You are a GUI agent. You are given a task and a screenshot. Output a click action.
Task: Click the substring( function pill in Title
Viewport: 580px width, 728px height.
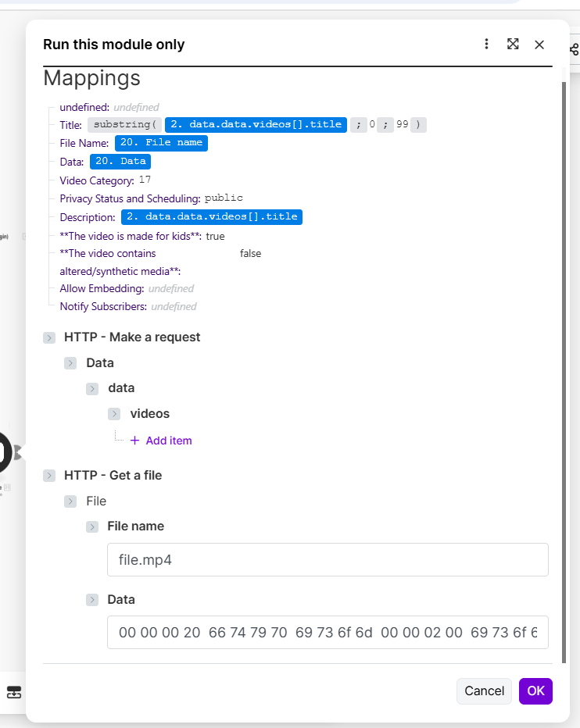tap(124, 125)
